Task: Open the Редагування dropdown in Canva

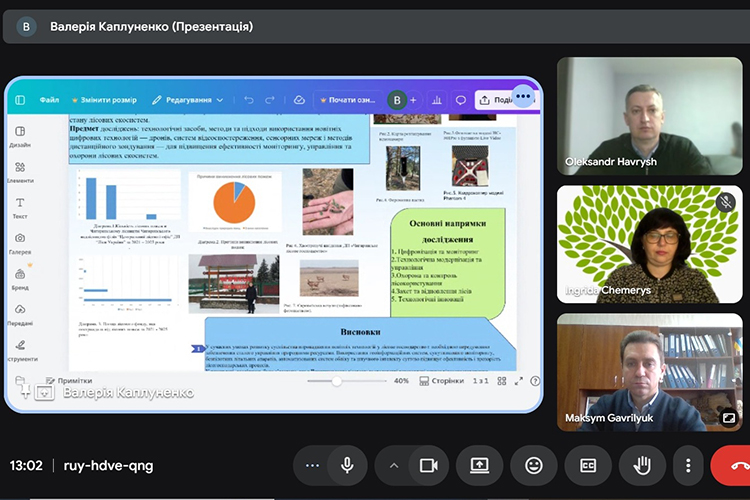Action: pos(188,100)
